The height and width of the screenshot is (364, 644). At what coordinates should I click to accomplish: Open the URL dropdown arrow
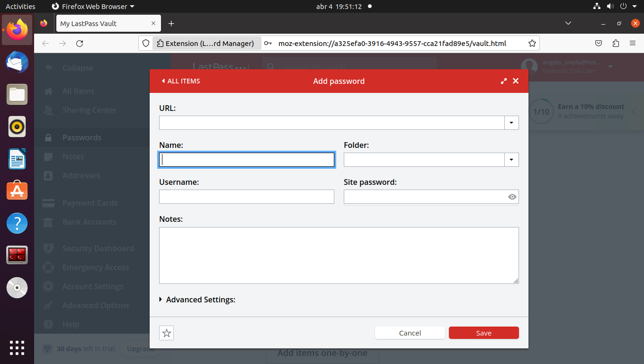coord(511,123)
